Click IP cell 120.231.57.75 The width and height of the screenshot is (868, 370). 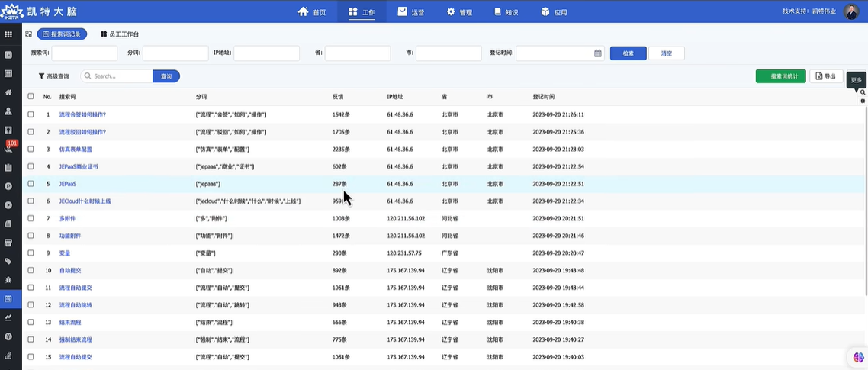click(x=404, y=253)
